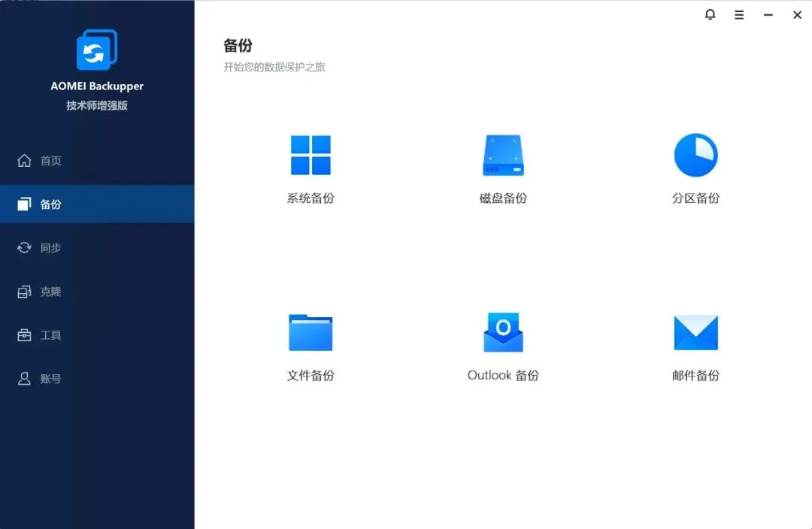Click the 分区备份 label
Image resolution: width=812 pixels, height=529 pixels.
tap(695, 198)
